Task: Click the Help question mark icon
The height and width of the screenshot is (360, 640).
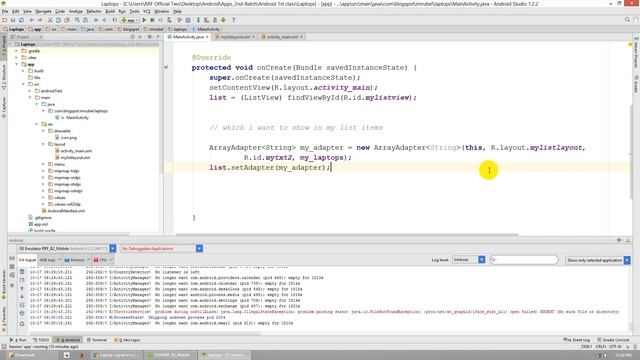Action: coord(233,20)
